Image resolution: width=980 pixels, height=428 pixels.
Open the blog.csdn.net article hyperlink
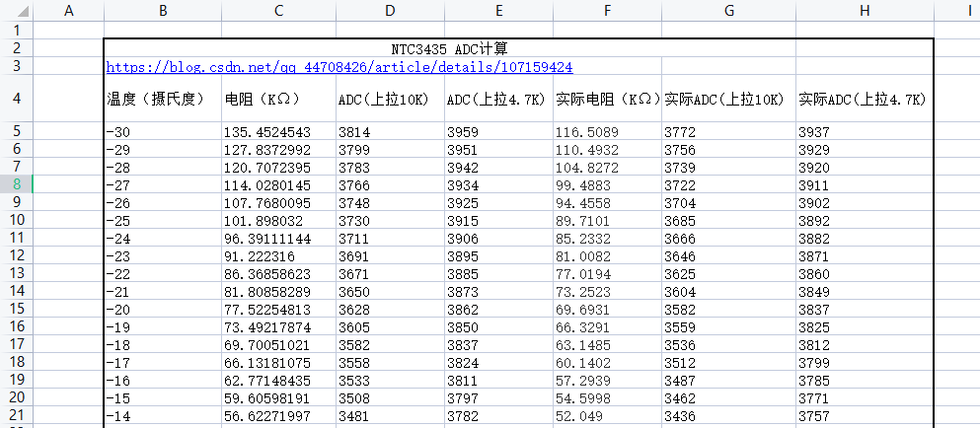tap(339, 67)
